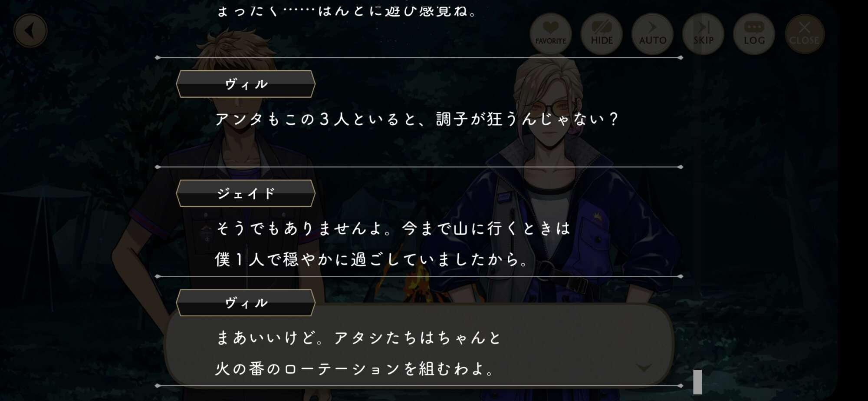Select the first ヴィル name plate

tap(246, 84)
